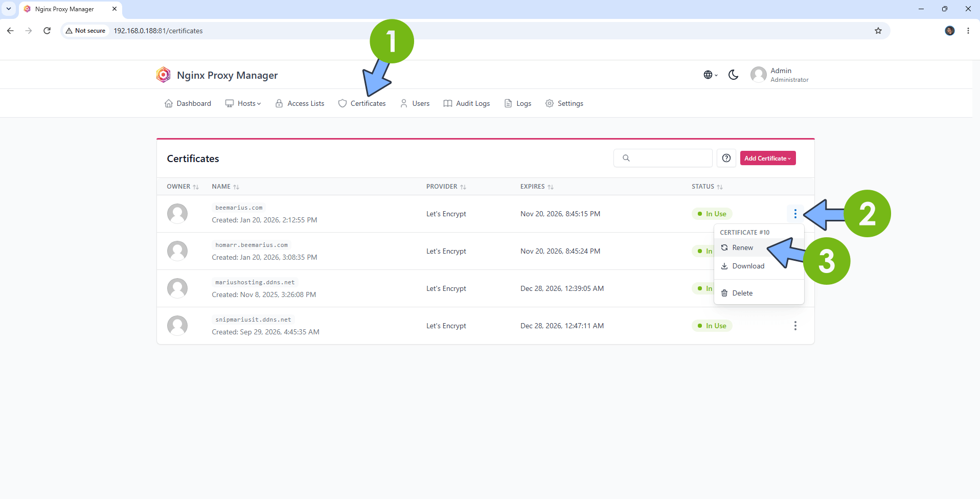Open Settings from navigation bar
Viewport: 980px width, 499px height.
(564, 103)
